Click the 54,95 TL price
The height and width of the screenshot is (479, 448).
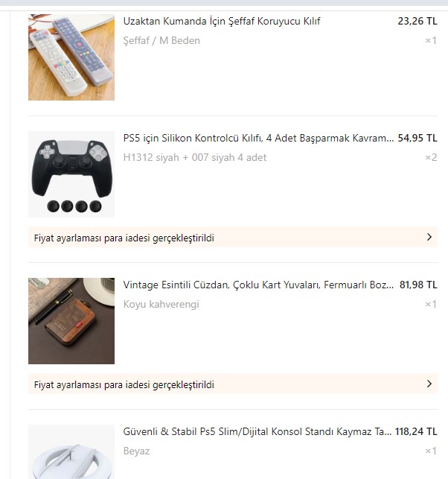(417, 139)
